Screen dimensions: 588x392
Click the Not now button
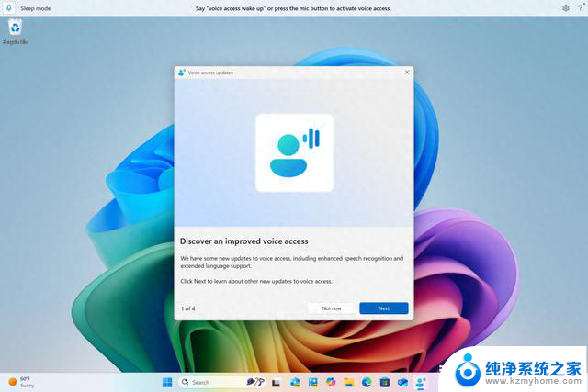pyautogui.click(x=332, y=308)
